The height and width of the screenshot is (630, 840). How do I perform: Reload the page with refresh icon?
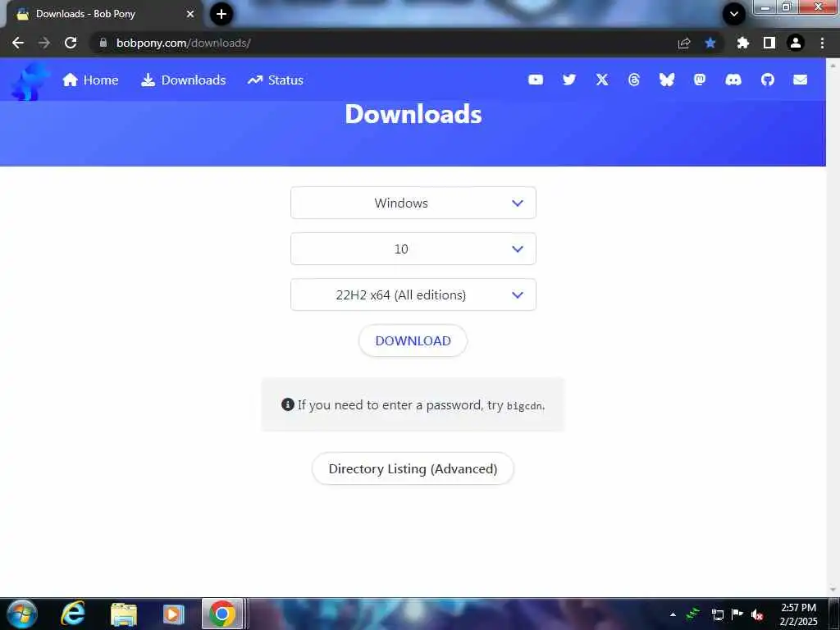(x=71, y=43)
